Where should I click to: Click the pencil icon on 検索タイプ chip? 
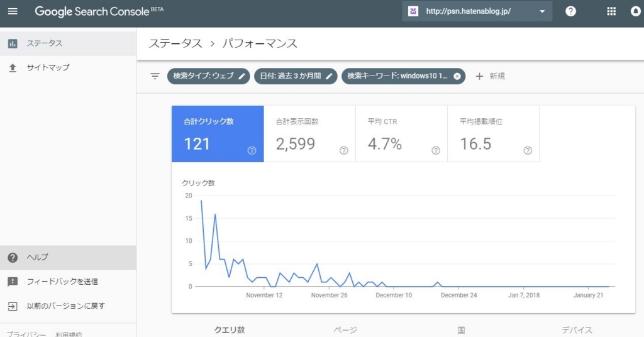point(242,76)
